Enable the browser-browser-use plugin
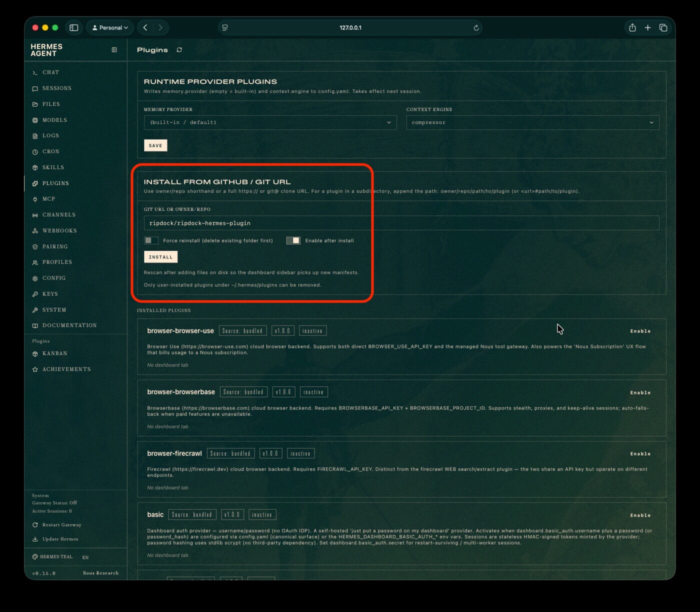700x612 pixels. pyautogui.click(x=640, y=331)
